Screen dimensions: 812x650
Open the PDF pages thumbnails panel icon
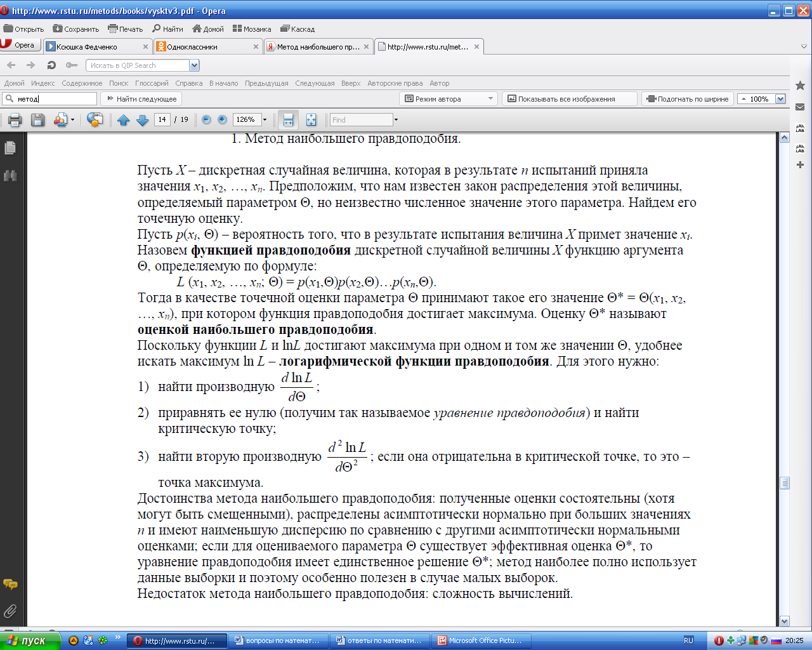point(10,148)
